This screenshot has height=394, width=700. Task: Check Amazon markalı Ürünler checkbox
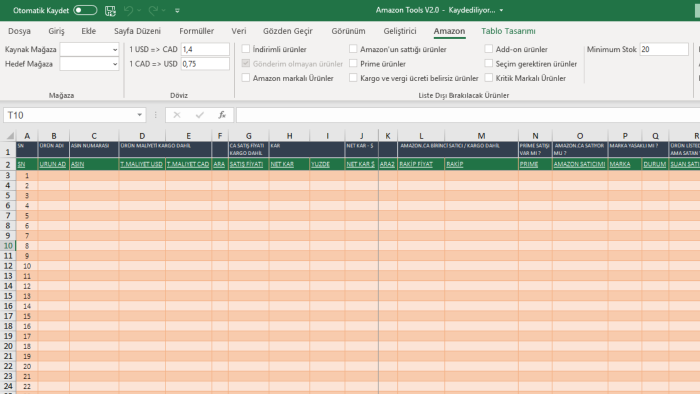coord(246,78)
